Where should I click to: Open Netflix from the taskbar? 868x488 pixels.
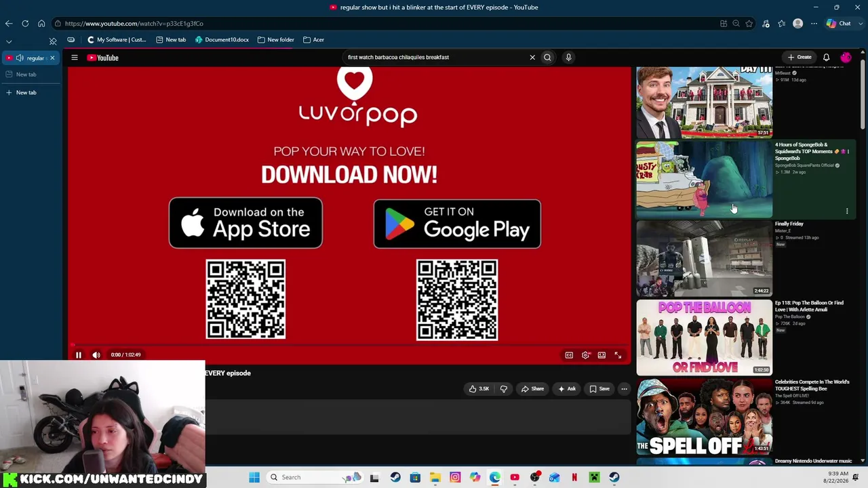(x=574, y=477)
